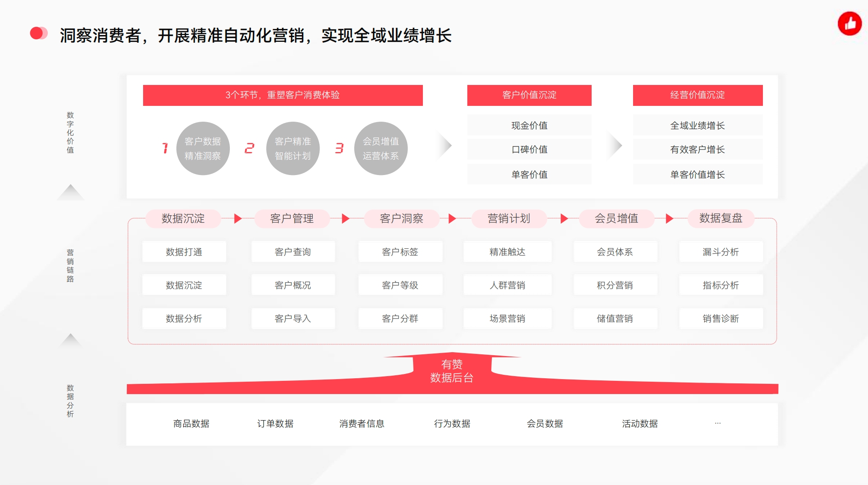
Task: Select the 营销计划 stage pill
Action: pyautogui.click(x=509, y=219)
